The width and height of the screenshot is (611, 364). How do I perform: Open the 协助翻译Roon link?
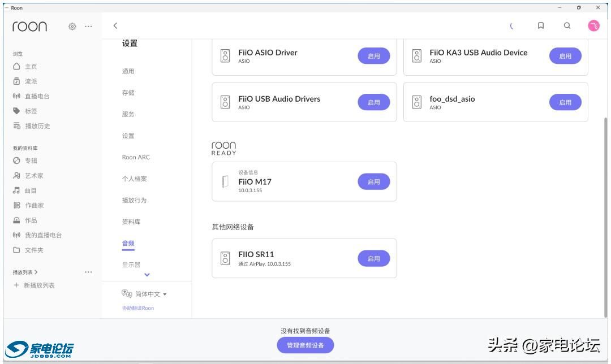[x=138, y=308]
